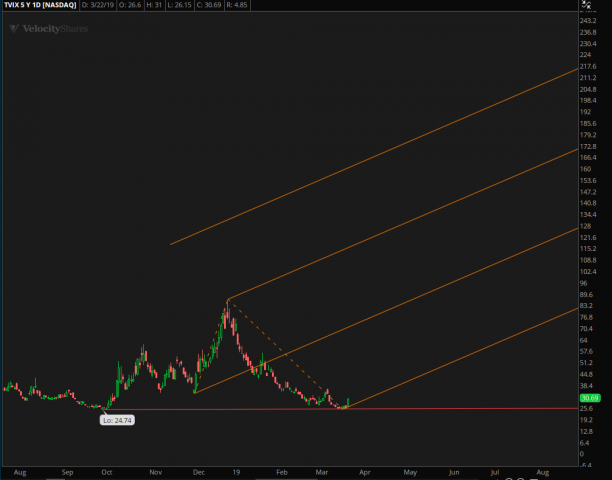612x480 pixels.
Task: Click the Aug label at left of time axis
Action: click(20, 472)
